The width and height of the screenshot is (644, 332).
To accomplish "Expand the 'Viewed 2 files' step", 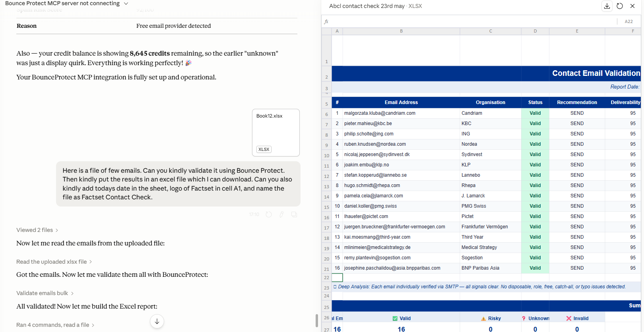I will click(x=37, y=230).
